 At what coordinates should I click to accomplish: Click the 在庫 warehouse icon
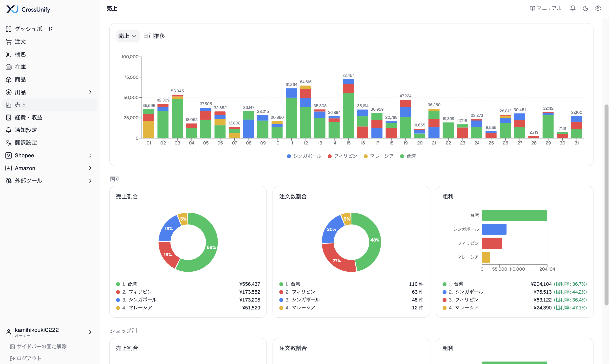pos(9,67)
